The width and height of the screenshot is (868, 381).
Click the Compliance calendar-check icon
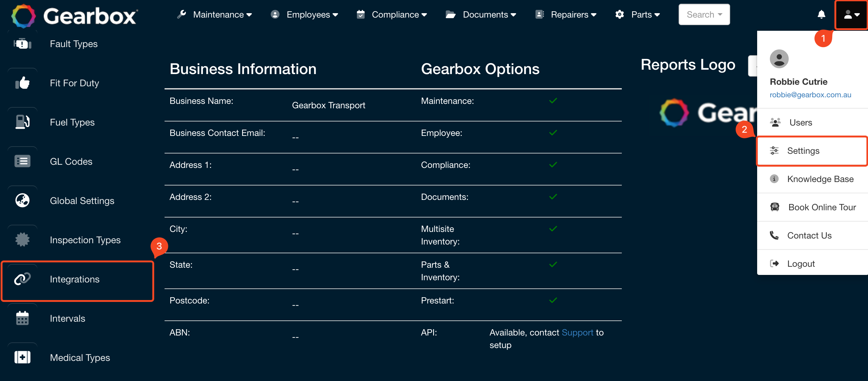361,14
